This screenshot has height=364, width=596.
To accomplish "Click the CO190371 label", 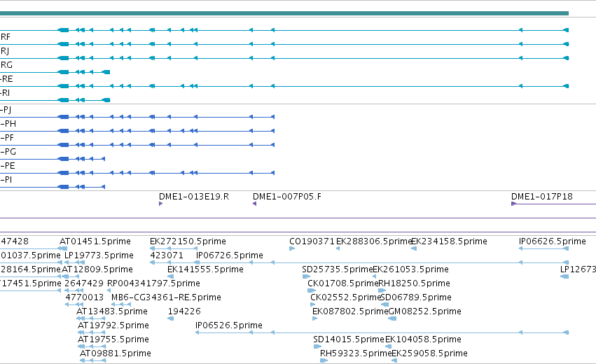I will coord(312,241).
